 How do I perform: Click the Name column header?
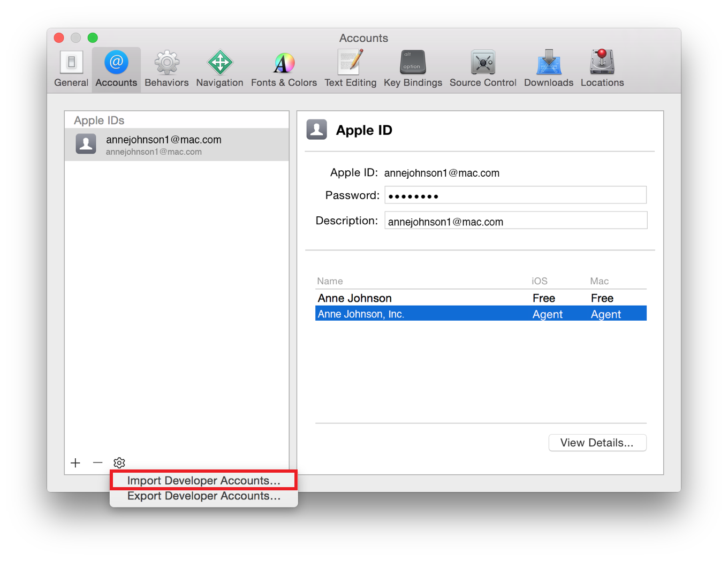[x=330, y=281]
